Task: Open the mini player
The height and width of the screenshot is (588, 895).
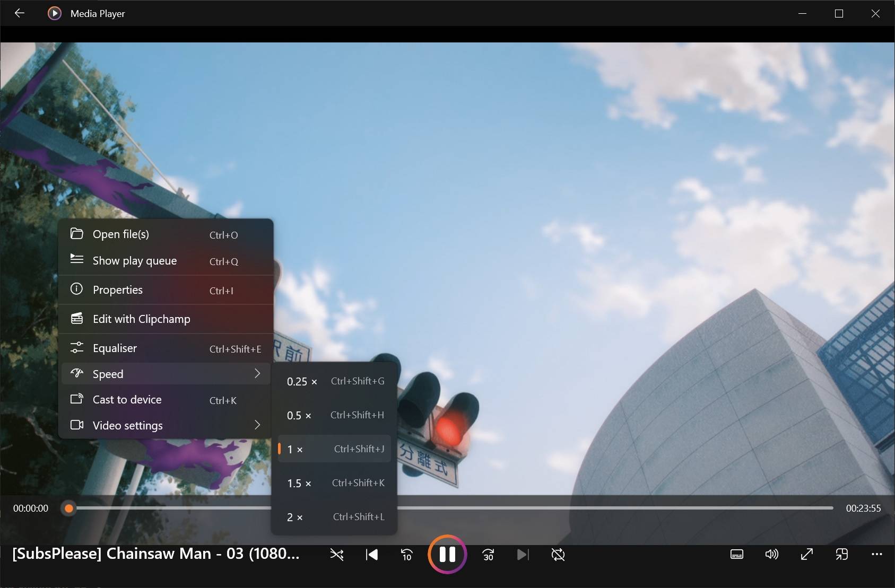Action: pyautogui.click(x=841, y=555)
